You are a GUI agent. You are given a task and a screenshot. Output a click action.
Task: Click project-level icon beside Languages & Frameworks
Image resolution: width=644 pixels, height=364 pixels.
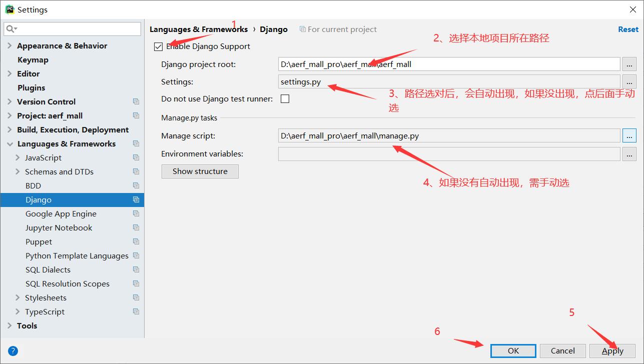[x=136, y=143]
